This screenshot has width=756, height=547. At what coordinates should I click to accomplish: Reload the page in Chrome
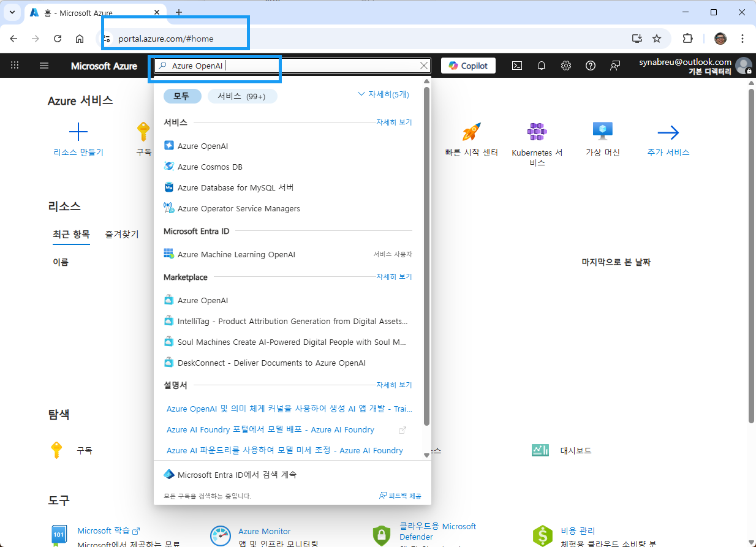(58, 39)
